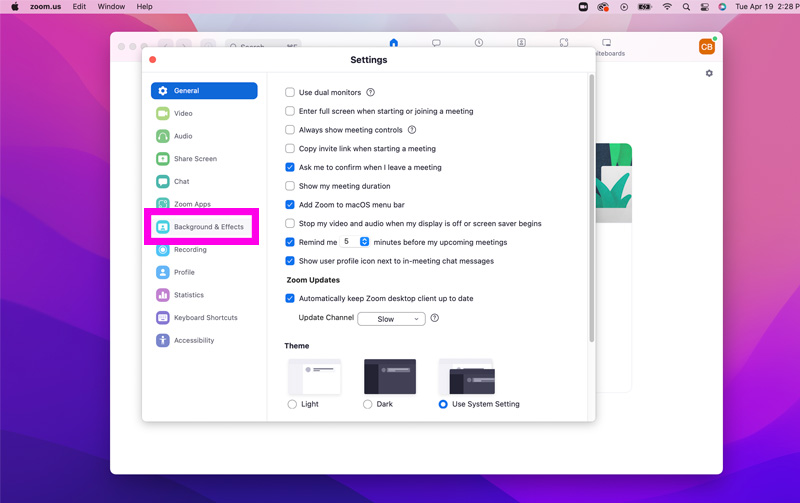
Task: Click Home icon in Zoom main window
Action: [x=393, y=42]
